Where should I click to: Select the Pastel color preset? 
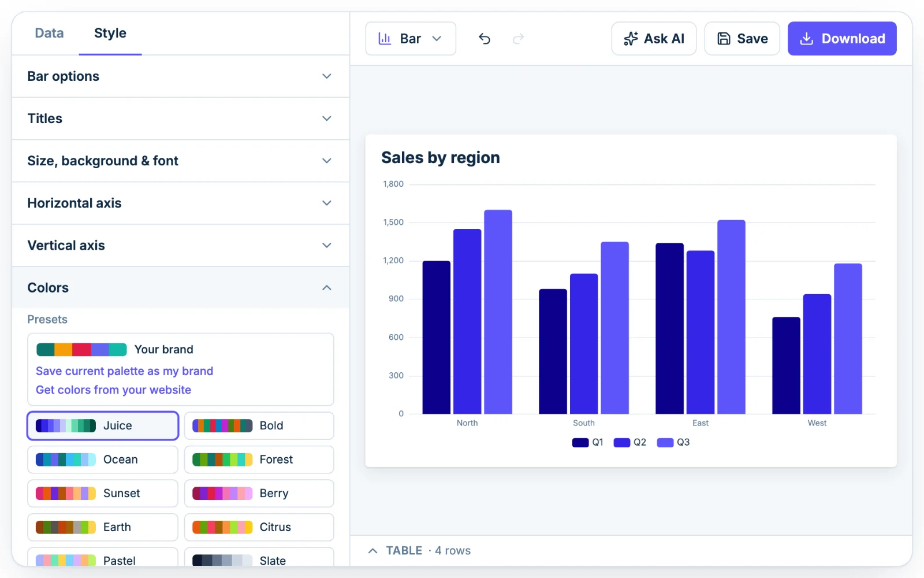(x=103, y=557)
